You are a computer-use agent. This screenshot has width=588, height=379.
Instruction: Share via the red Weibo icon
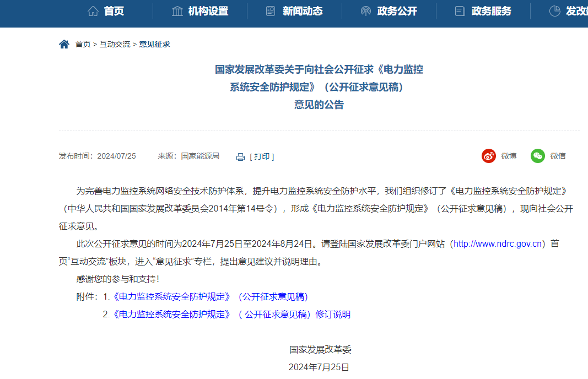point(489,156)
